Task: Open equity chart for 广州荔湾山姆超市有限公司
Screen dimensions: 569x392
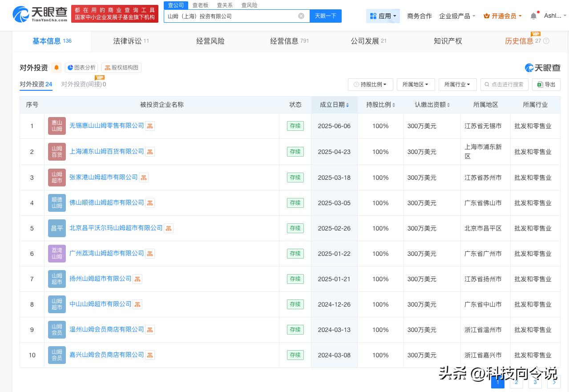Action: click(x=150, y=254)
